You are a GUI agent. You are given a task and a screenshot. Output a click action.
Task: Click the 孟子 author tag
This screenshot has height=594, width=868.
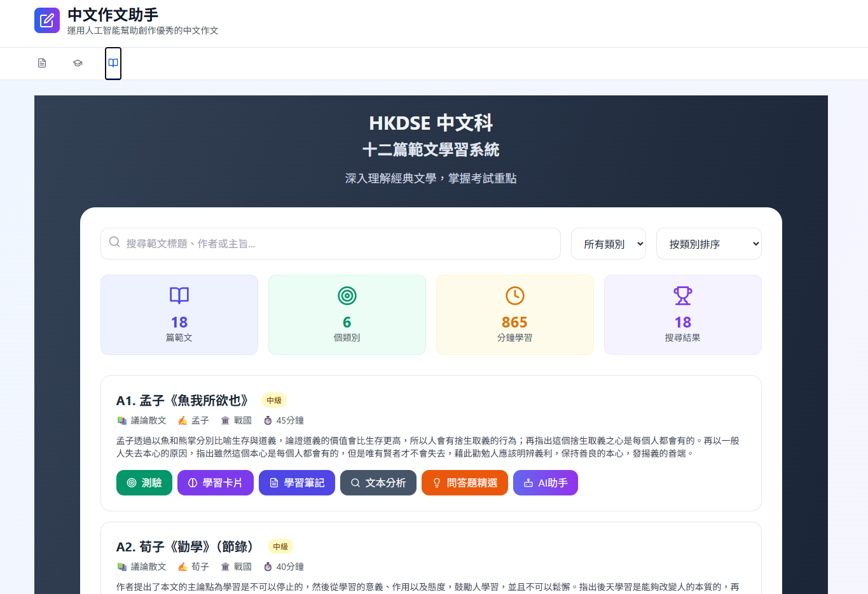click(x=193, y=420)
